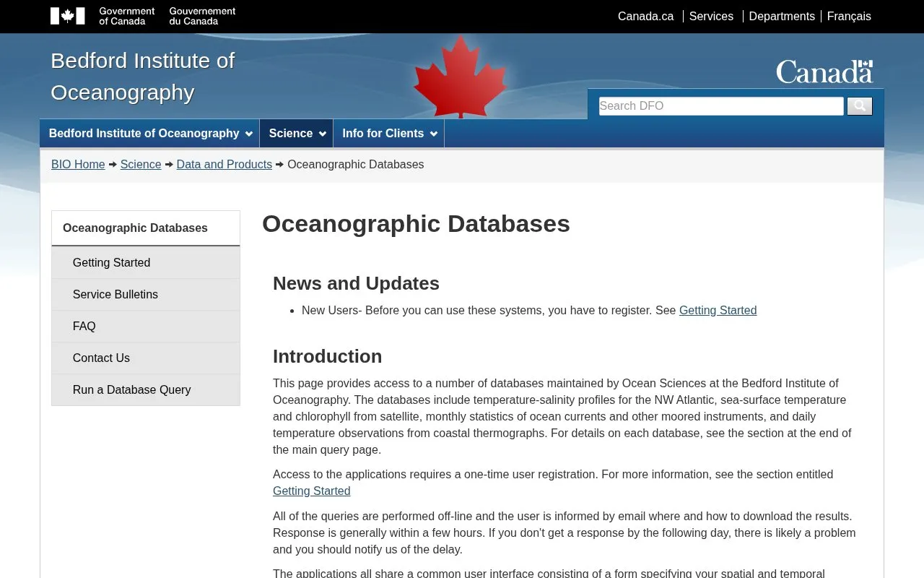Click the Government of Canada flag logo
Viewport: 924px width, 578px height.
143,16
